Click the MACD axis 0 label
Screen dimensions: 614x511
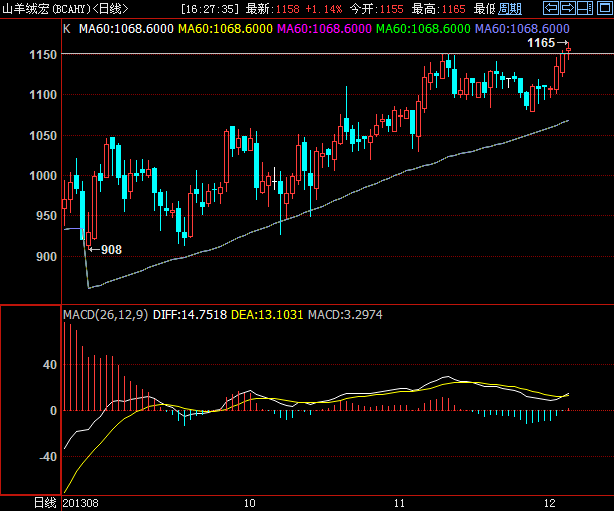53,411
